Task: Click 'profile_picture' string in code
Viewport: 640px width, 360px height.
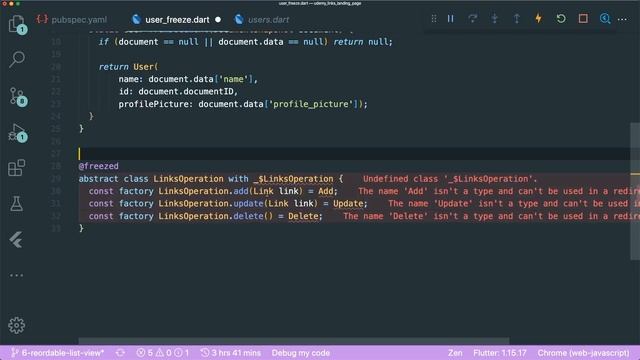Action: point(311,104)
